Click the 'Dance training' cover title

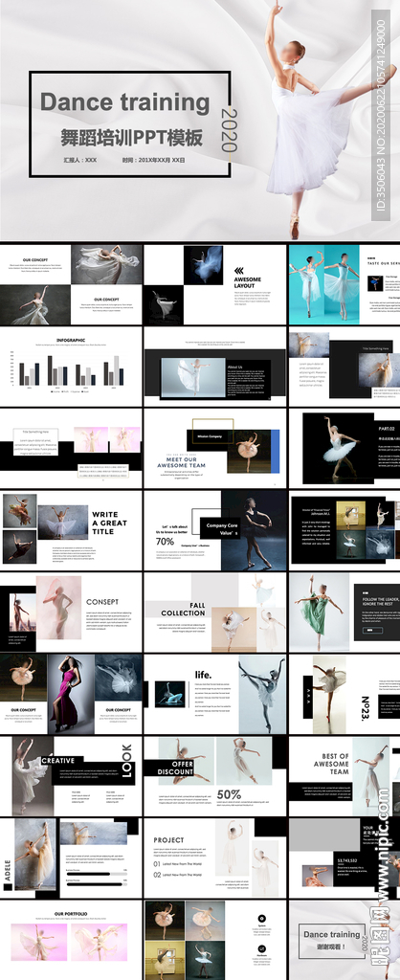tap(125, 101)
